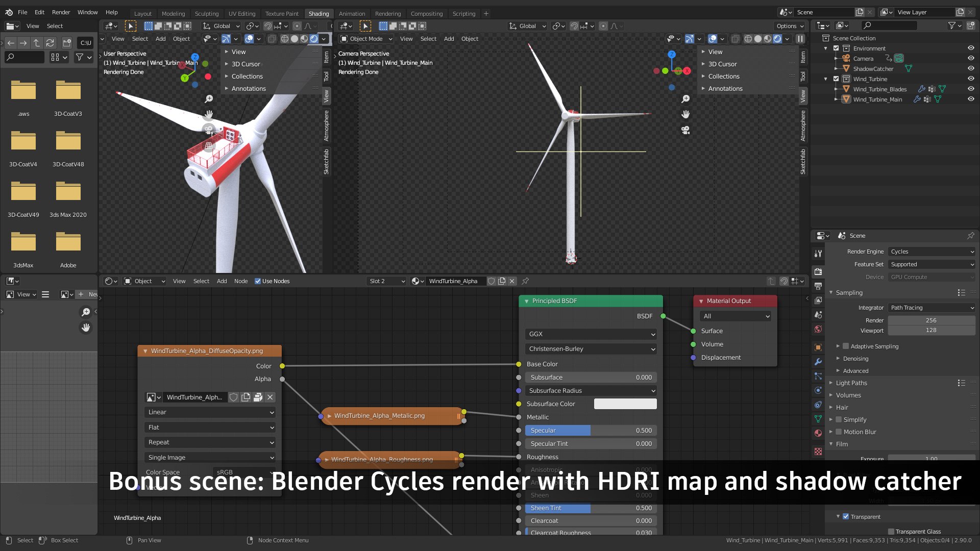The image size is (980, 551).
Task: Open the Feature Set Supported dropdown
Action: pyautogui.click(x=932, y=264)
